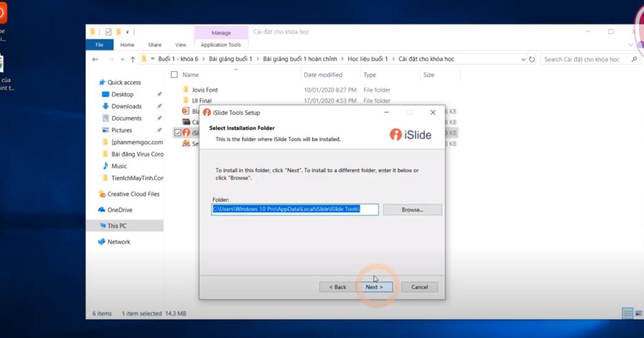
Task: Open Creative Cloud Files in sidebar
Action: (x=133, y=194)
